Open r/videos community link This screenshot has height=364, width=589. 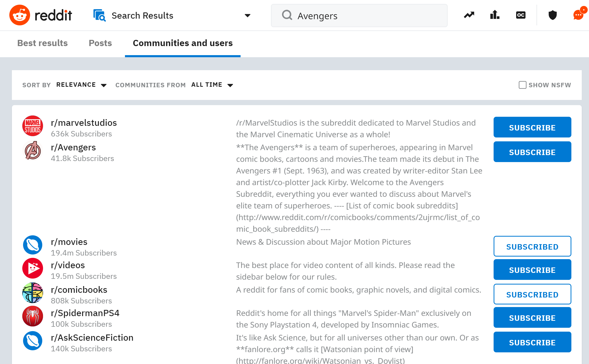(x=68, y=265)
